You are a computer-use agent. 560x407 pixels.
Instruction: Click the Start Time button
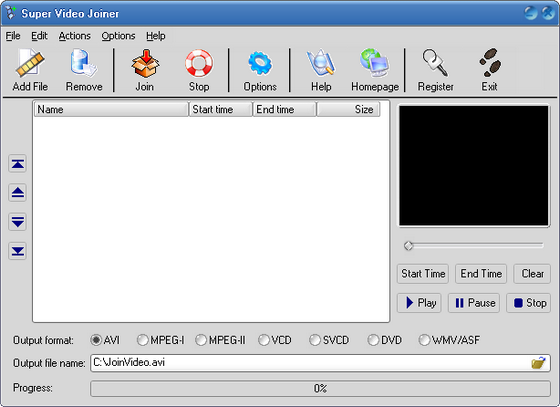tap(423, 274)
